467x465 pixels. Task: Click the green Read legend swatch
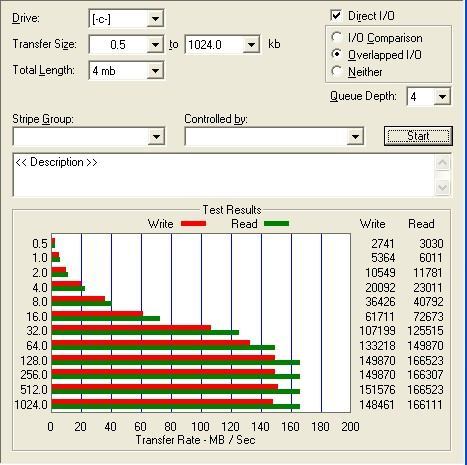pos(276,224)
